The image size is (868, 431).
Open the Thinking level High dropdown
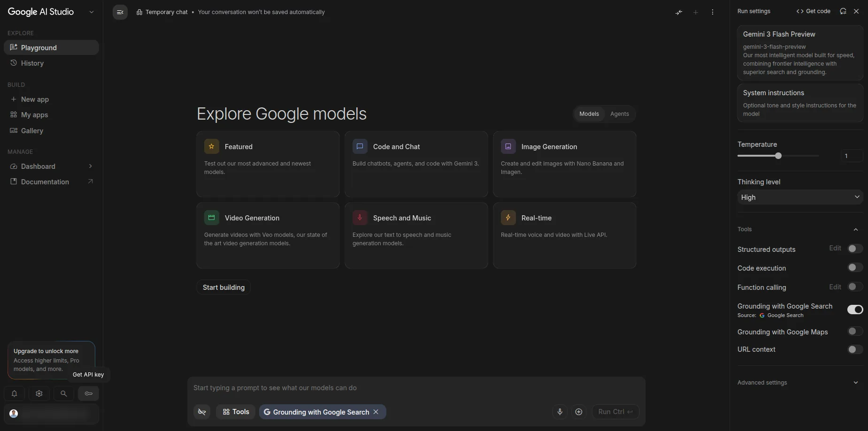click(x=800, y=197)
